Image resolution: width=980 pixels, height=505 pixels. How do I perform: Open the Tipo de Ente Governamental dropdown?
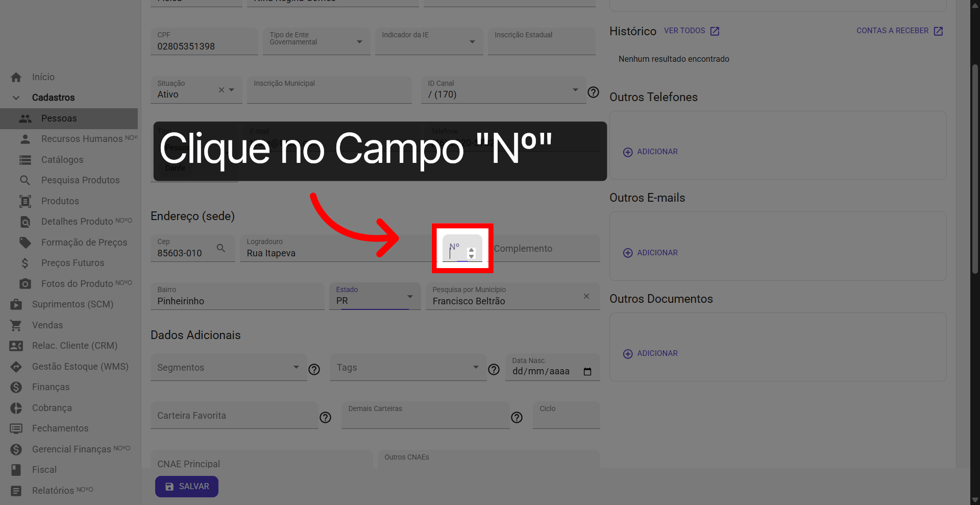(x=360, y=41)
